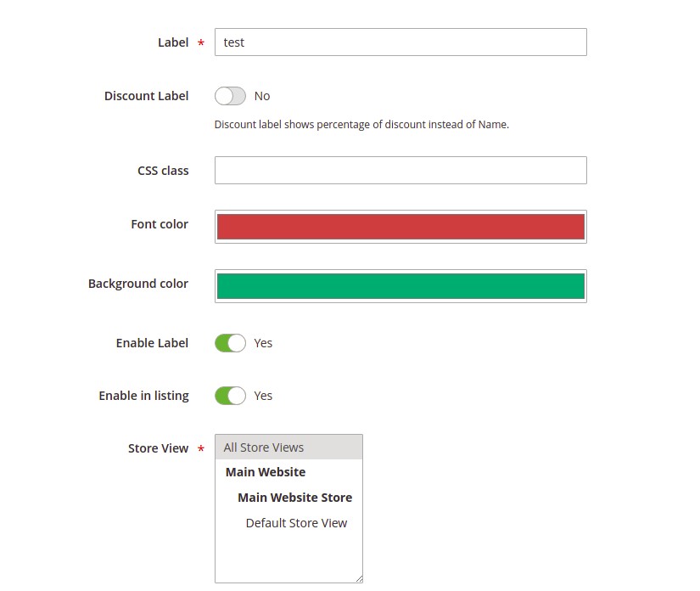
Task: Click the Store View field label
Action: coord(158,448)
